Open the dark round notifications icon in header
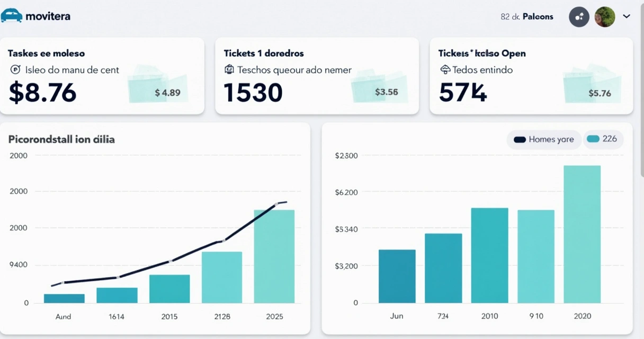The width and height of the screenshot is (644, 339). 579,16
